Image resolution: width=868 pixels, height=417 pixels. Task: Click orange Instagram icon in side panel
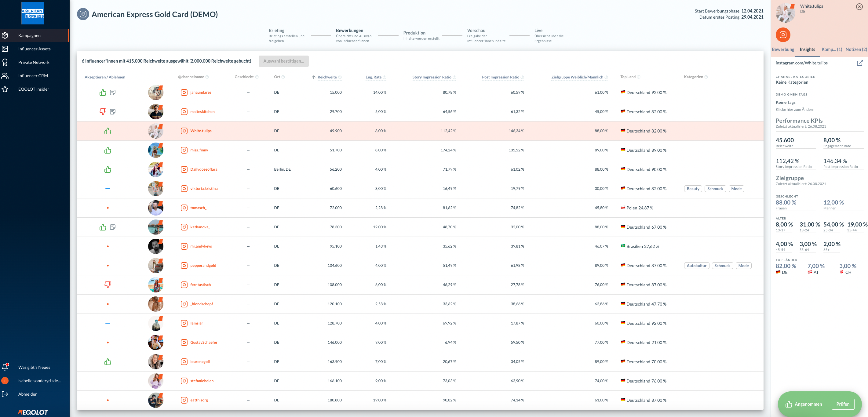[x=783, y=35]
